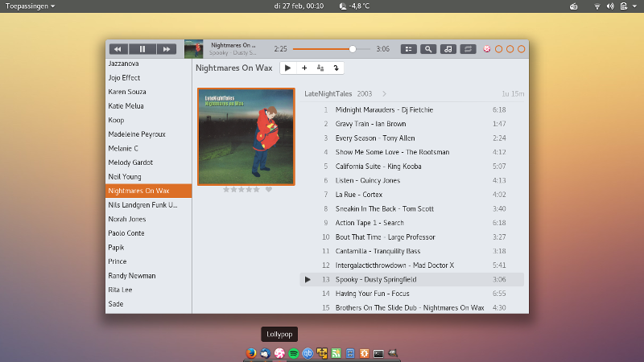Play track Action Tape 1 - Search

tap(412, 223)
